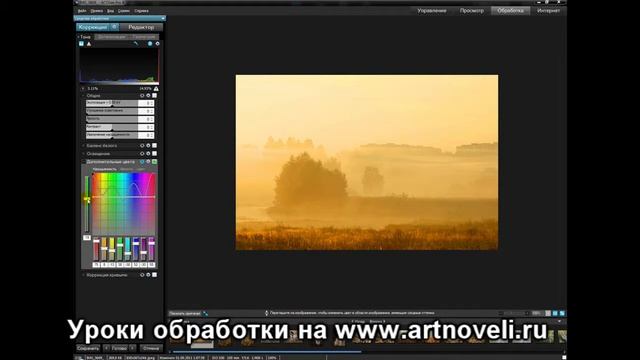Select the brush tool icon above the histogram
640x360 pixels.
pos(136,44)
